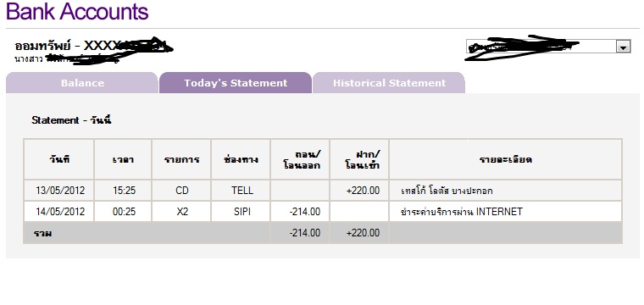Click the X2 transaction type cell
The height and width of the screenshot is (305, 644).
pos(181,212)
